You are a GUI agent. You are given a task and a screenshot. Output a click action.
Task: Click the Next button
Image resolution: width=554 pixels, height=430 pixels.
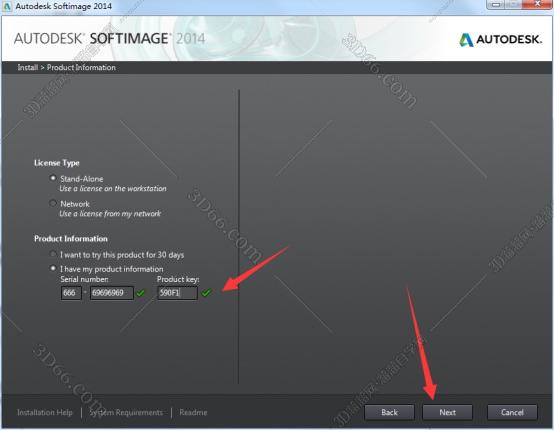447,412
